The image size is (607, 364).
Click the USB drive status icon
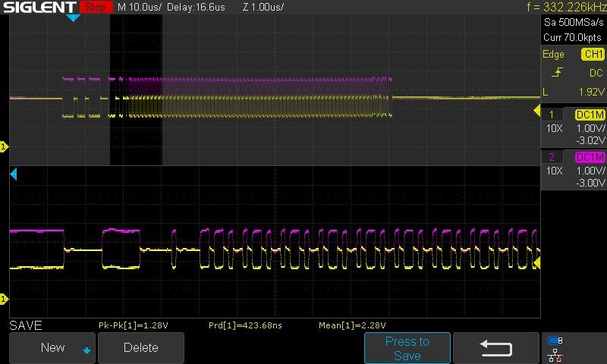[555, 340]
